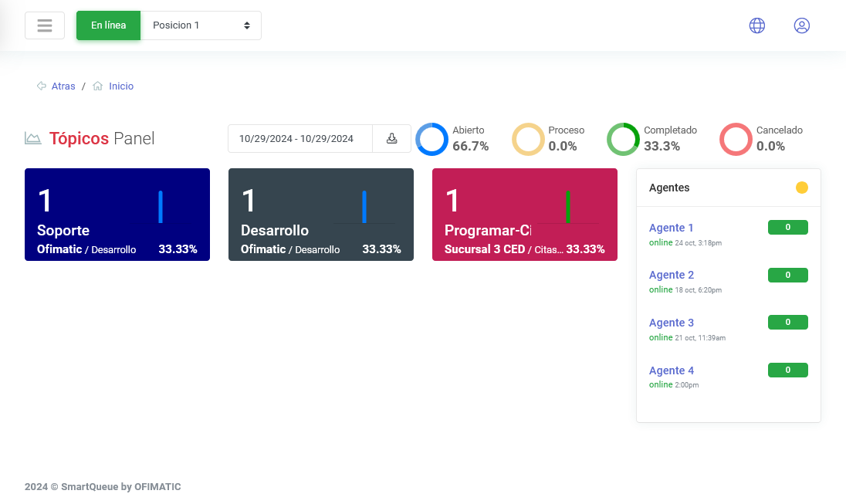Go back via Atras breadcrumb

63,86
